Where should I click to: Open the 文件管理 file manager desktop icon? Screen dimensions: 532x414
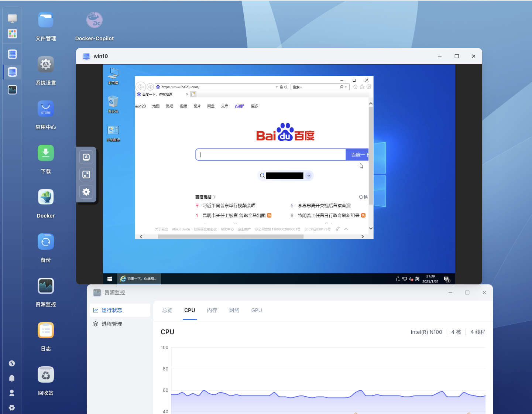click(46, 20)
